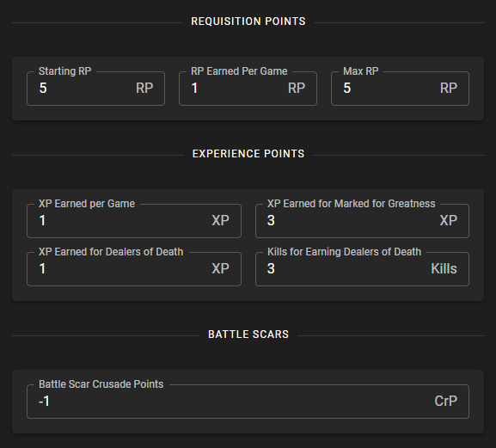Edit XP Earned for Dealers of Death value
496x448 pixels.
click(x=134, y=269)
